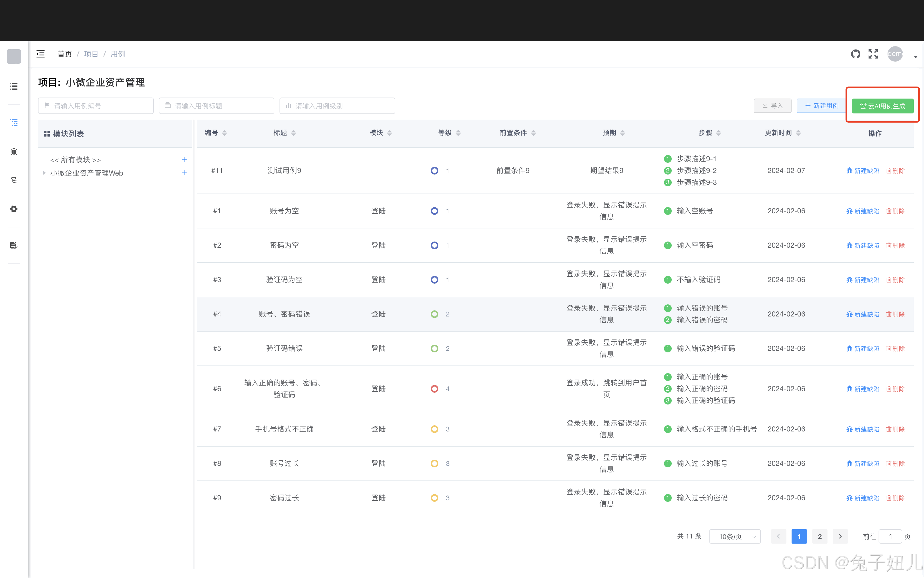Click the add icon beside 所有模块
Image resolution: width=924 pixels, height=578 pixels.
click(x=184, y=159)
